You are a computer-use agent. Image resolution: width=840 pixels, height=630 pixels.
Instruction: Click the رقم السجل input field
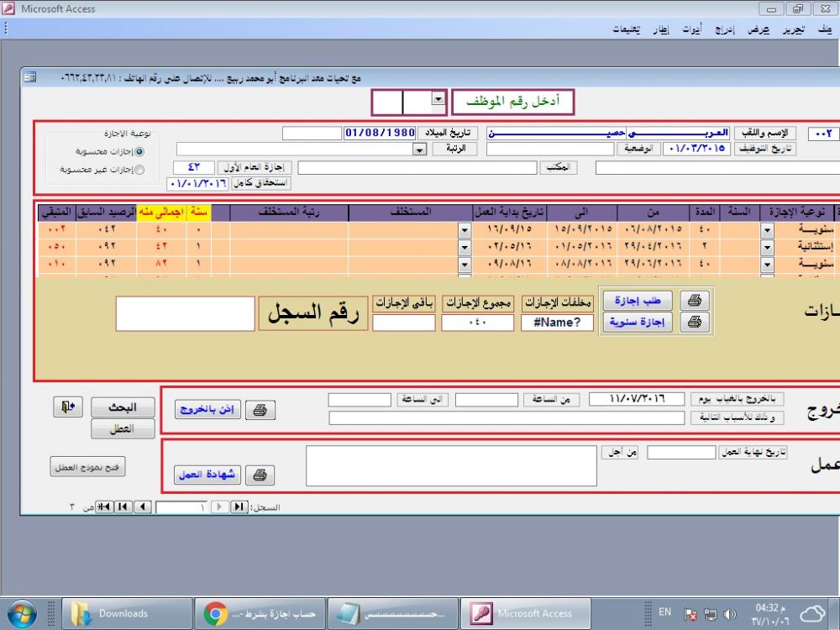pos(185,313)
